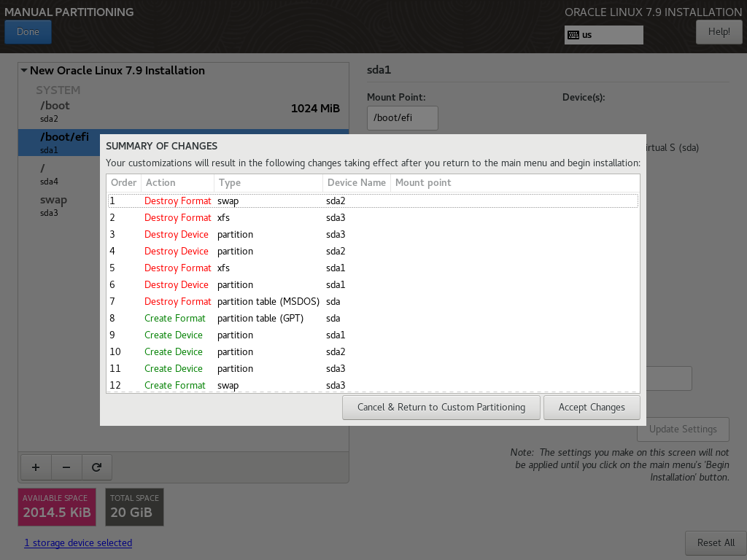
Task: Sort by the Action column header
Action: tap(178, 183)
